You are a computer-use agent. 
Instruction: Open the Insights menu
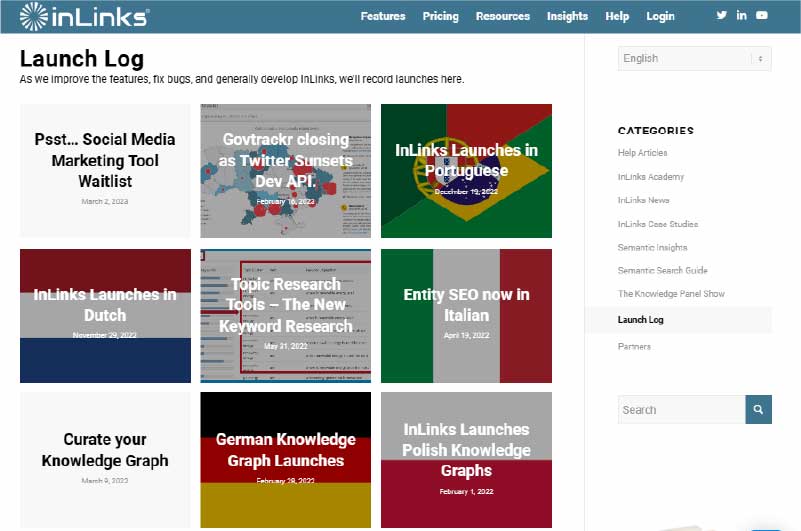(x=567, y=16)
